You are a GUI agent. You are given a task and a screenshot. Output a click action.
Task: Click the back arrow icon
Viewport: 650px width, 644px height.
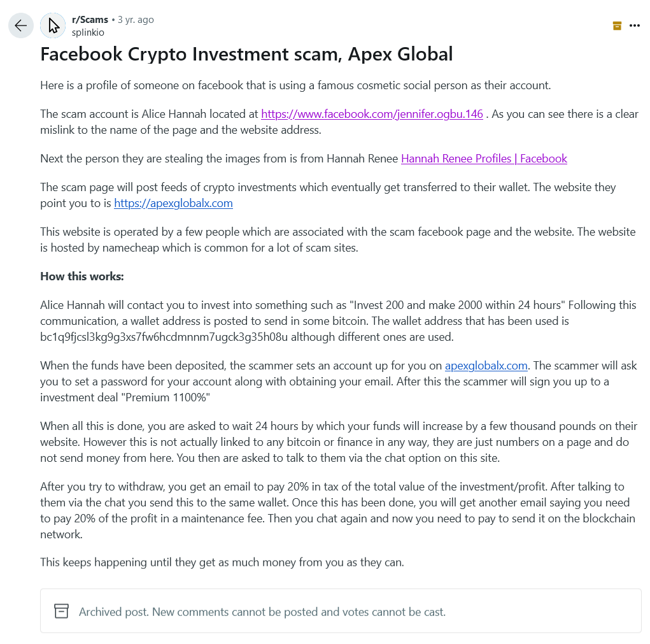click(x=20, y=25)
